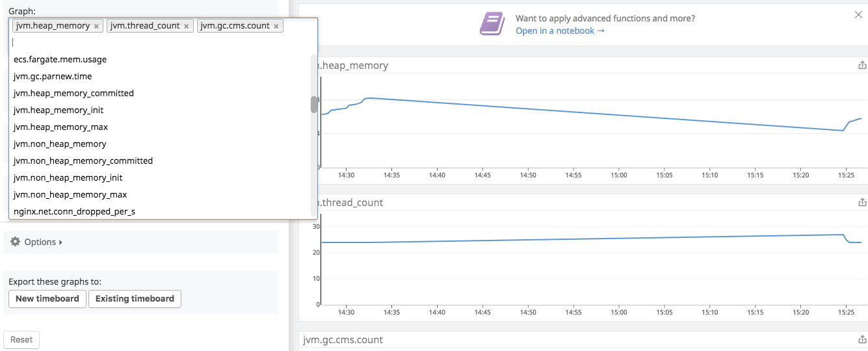Export graphs to New timeboard
The width and height of the screenshot is (868, 351).
[47, 299]
